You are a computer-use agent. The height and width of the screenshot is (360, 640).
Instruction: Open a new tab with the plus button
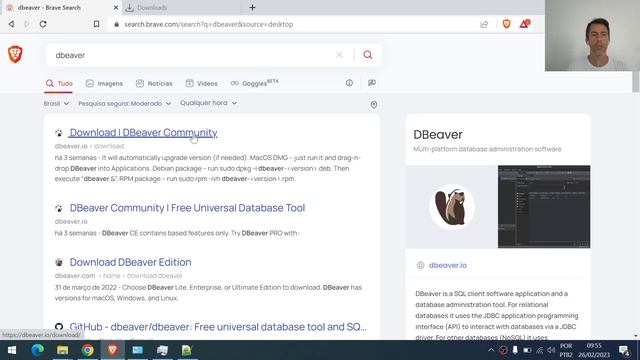252,7
